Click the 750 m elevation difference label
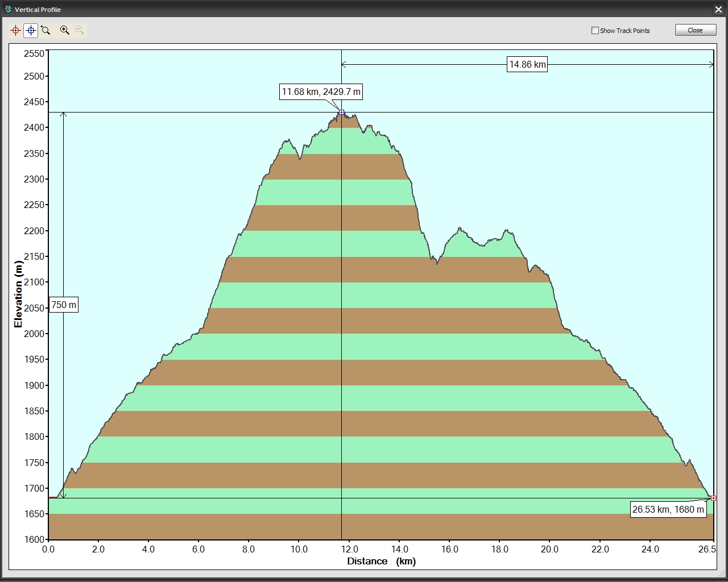Screen dimensions: 728x582 pyautogui.click(x=63, y=305)
